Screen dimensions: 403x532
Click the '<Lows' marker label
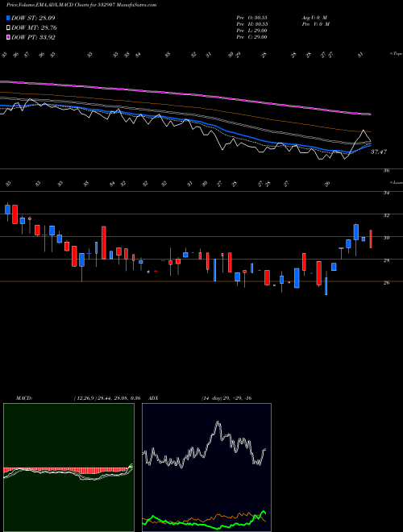(396, 182)
